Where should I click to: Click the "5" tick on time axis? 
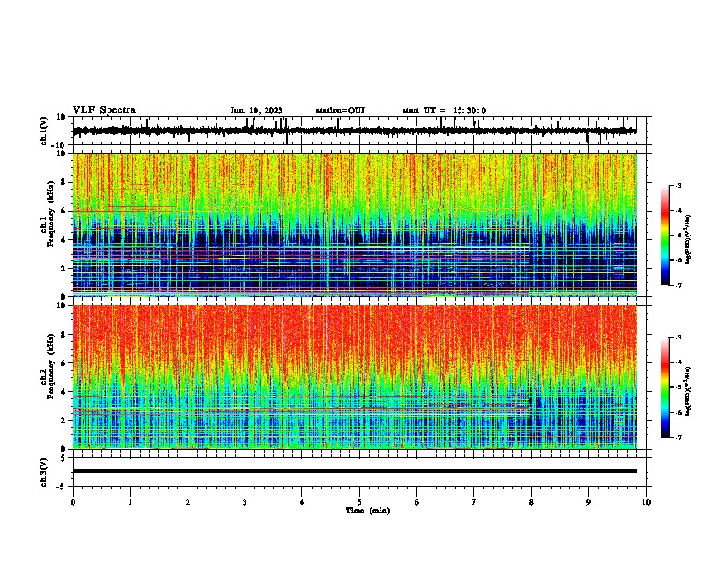pyautogui.click(x=359, y=502)
